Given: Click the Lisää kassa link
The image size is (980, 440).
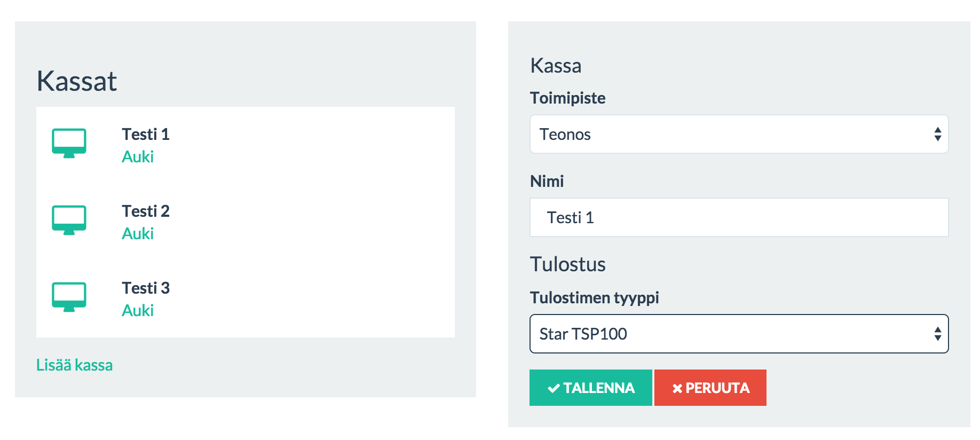Looking at the screenshot, I should [75, 365].
